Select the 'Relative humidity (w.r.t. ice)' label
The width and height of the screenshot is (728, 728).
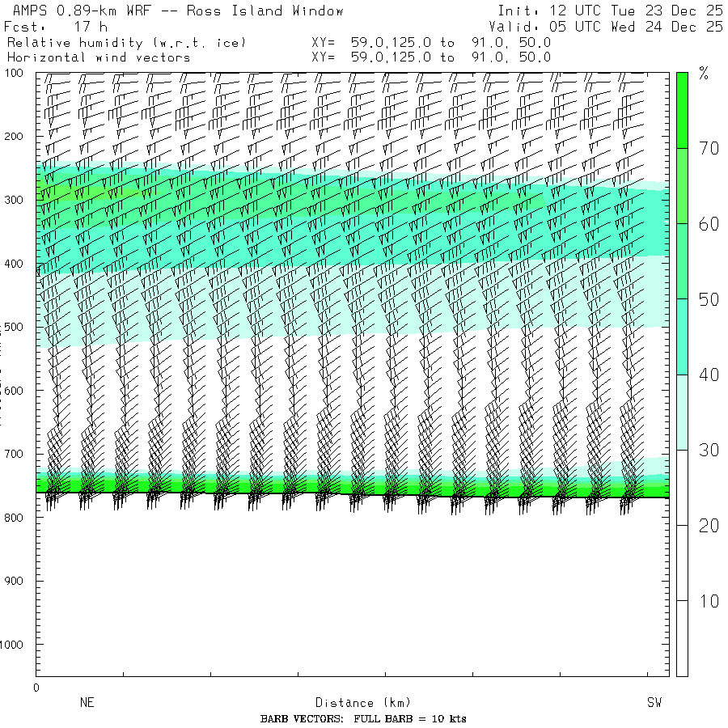(x=126, y=42)
